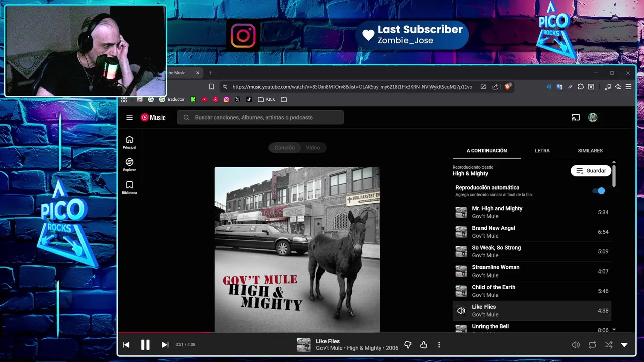Play Child of the Earth from queue
Image resolution: width=644 pixels, height=362 pixels.
(x=532, y=291)
